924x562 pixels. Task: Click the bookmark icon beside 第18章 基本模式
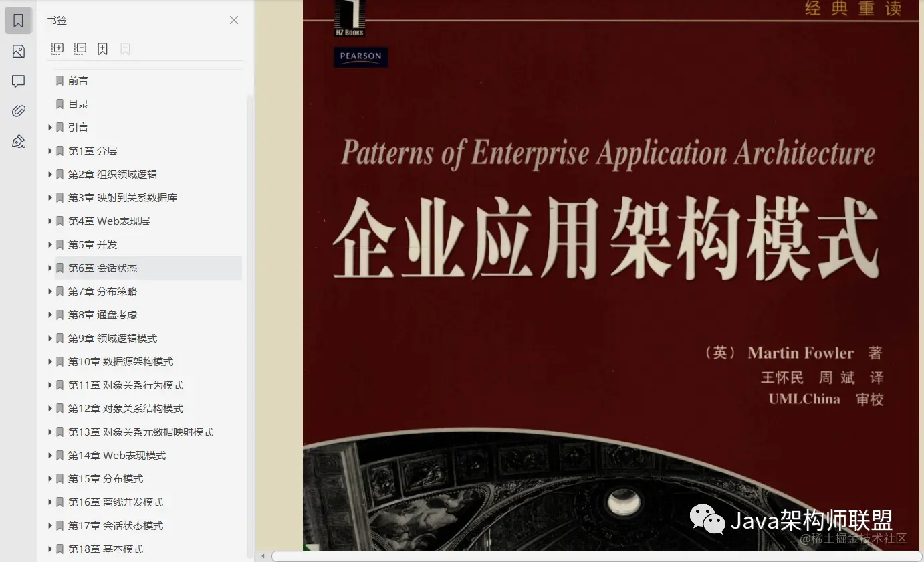click(x=60, y=549)
